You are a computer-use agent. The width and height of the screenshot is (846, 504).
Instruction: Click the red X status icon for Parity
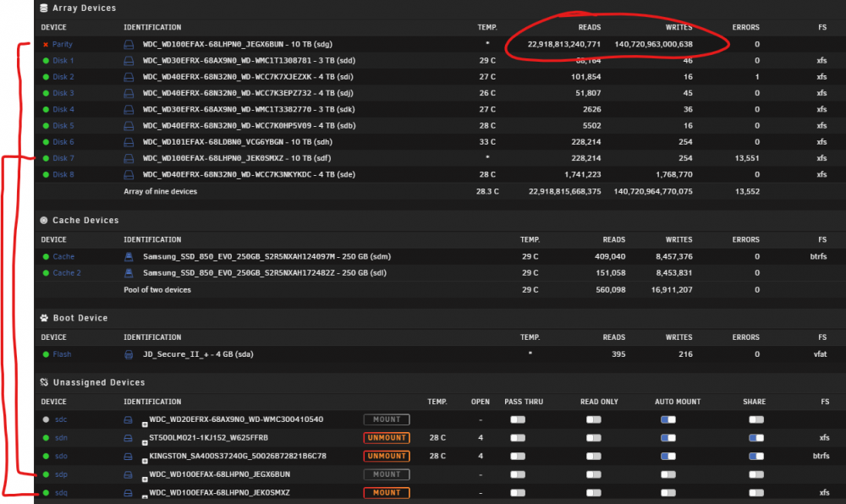pos(46,45)
